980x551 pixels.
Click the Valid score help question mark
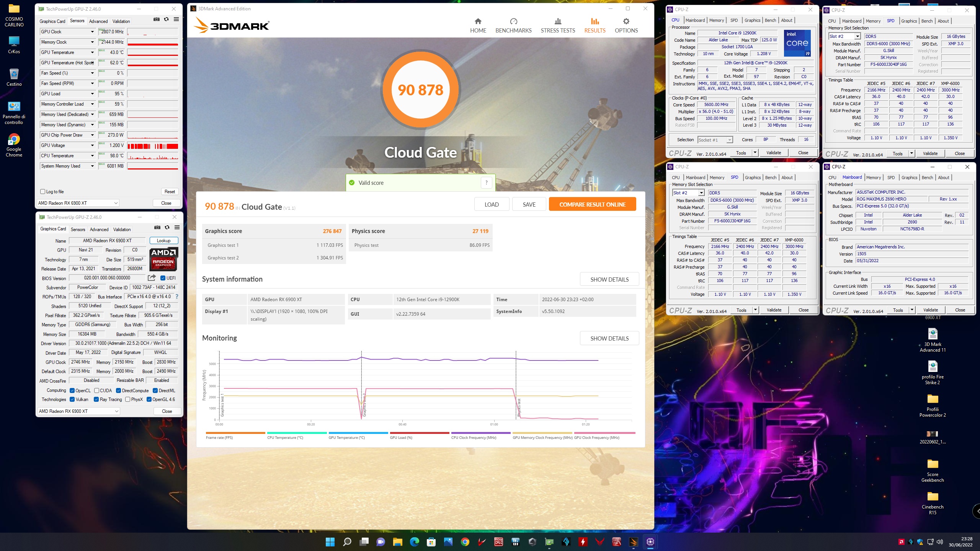pos(486,183)
